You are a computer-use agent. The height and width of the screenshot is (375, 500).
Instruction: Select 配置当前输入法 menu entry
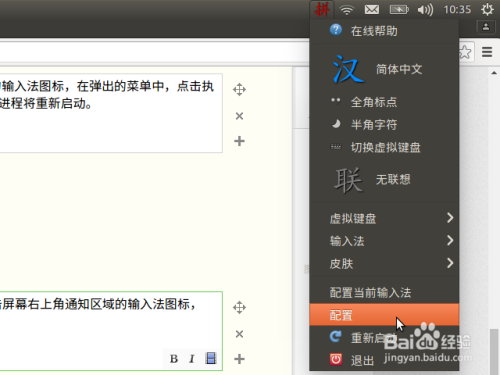coord(384,293)
